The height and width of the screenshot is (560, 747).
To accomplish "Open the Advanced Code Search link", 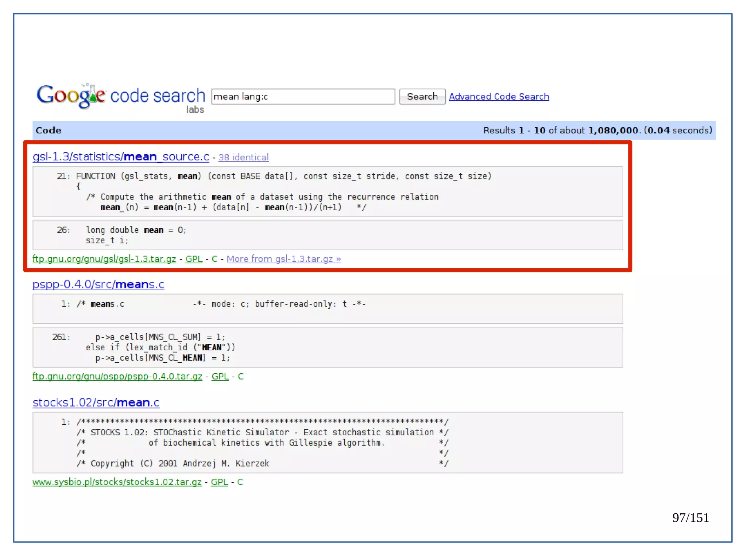I will [499, 97].
